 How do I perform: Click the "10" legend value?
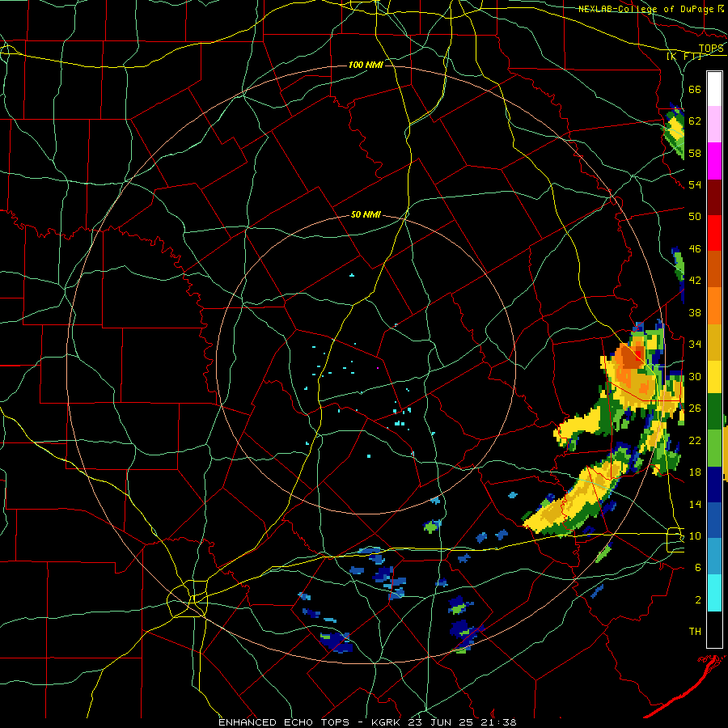coord(695,535)
